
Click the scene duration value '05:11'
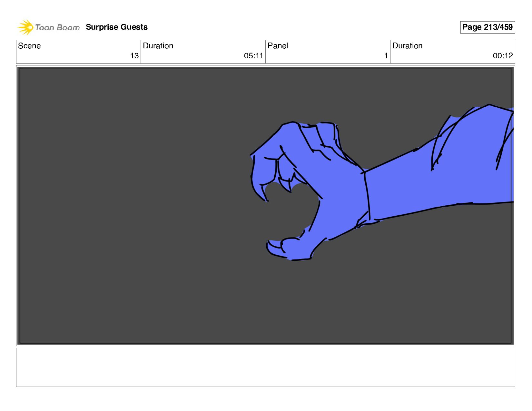[253, 56]
